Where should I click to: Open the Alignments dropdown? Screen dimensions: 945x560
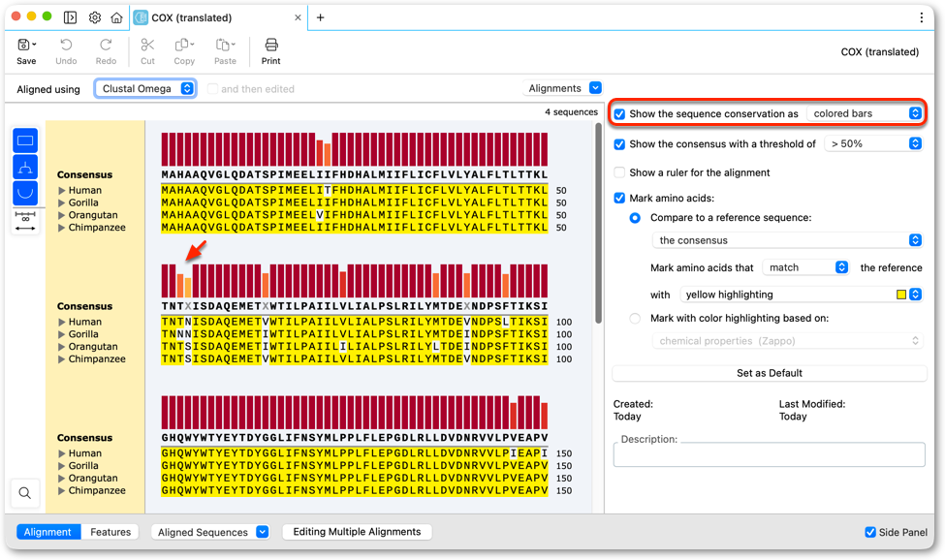coord(562,88)
